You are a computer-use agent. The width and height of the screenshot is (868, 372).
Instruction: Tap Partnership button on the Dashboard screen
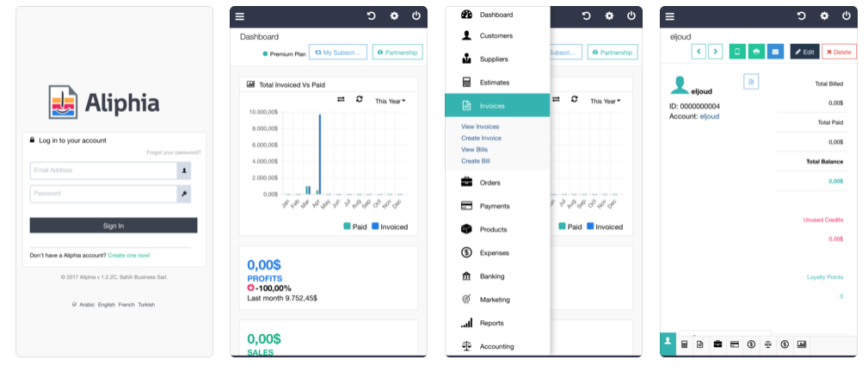pyautogui.click(x=397, y=53)
